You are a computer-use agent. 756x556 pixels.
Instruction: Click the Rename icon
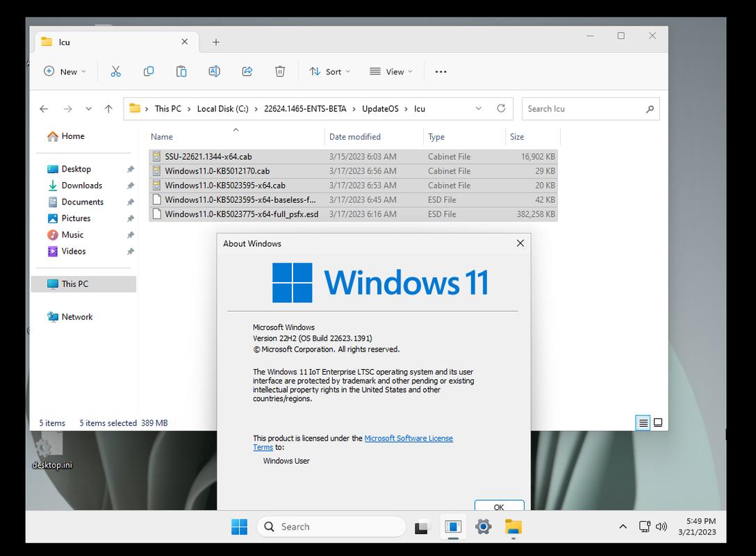pos(214,72)
